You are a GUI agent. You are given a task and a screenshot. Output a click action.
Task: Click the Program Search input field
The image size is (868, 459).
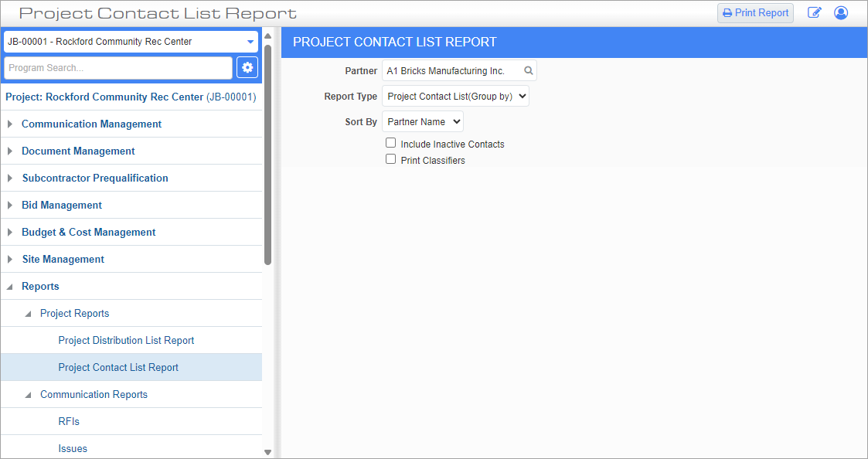click(x=116, y=67)
